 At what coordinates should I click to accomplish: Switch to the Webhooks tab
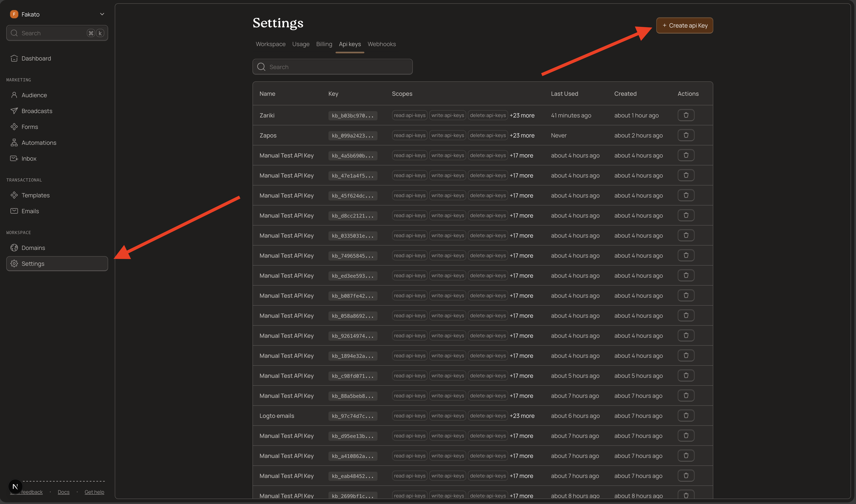point(381,44)
